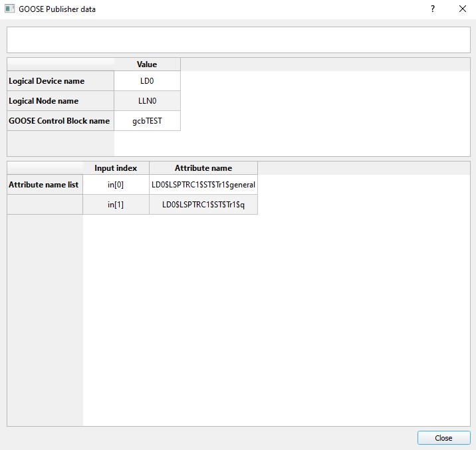Select the Attribute name column header
Image resolution: width=476 pixels, height=450 pixels.
pyautogui.click(x=203, y=168)
